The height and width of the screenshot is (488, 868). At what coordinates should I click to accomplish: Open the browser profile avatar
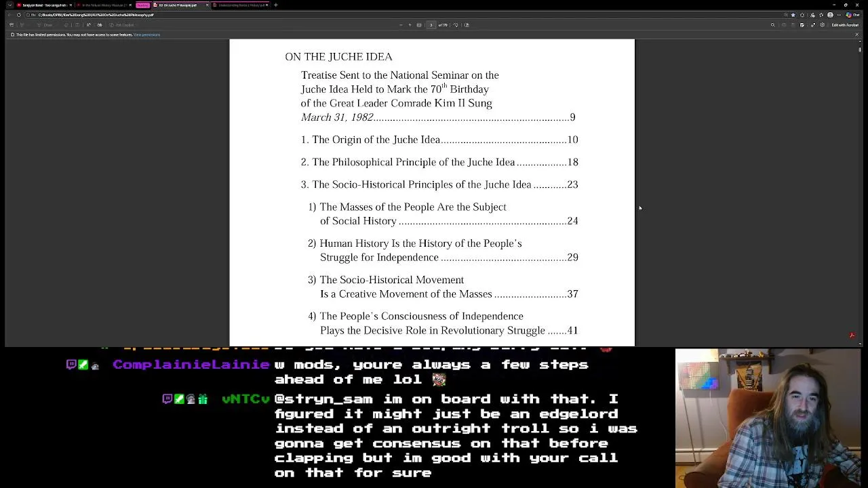[x=830, y=15]
